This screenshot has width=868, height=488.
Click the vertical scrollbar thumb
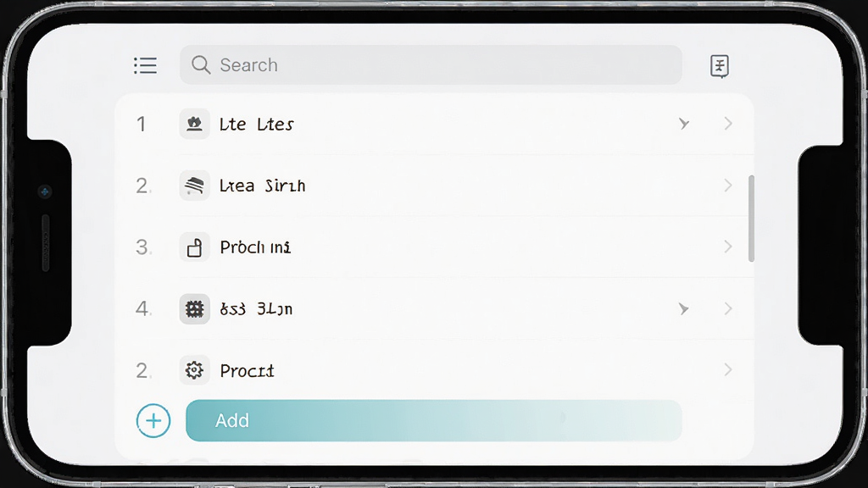coord(751,219)
